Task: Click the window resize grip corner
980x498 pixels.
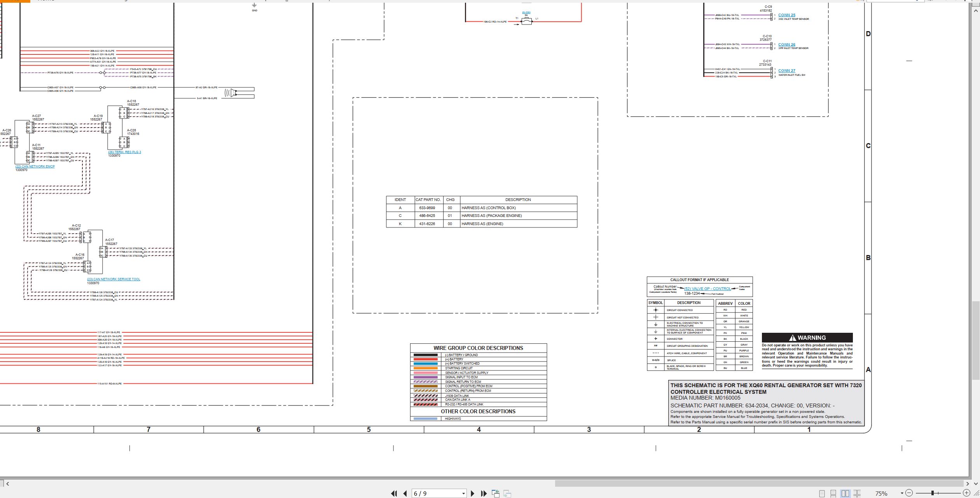Action: (x=976, y=493)
